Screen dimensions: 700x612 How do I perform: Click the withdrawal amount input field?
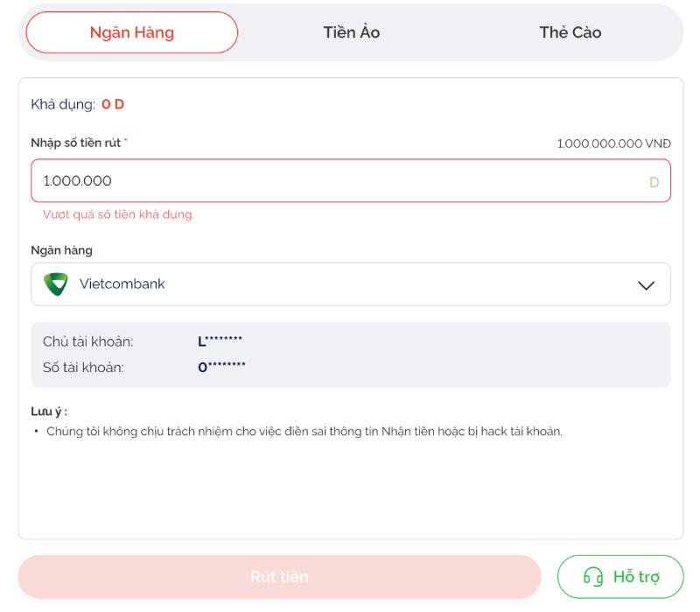coord(332,181)
